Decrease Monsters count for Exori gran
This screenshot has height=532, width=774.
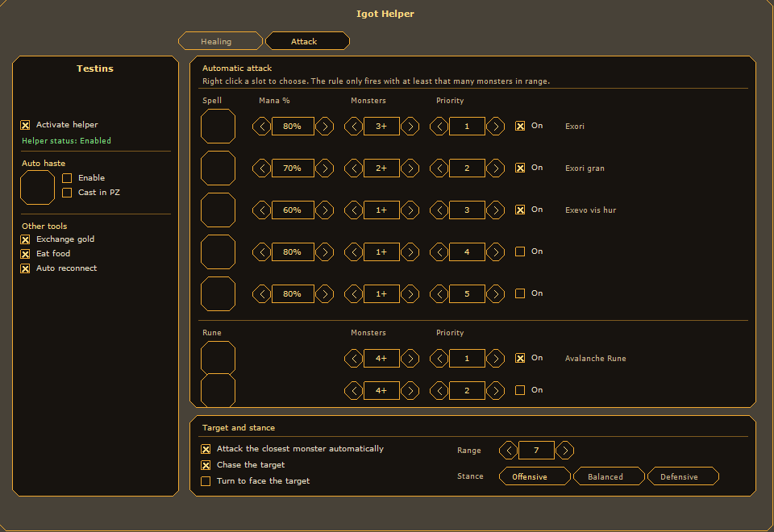click(x=353, y=168)
